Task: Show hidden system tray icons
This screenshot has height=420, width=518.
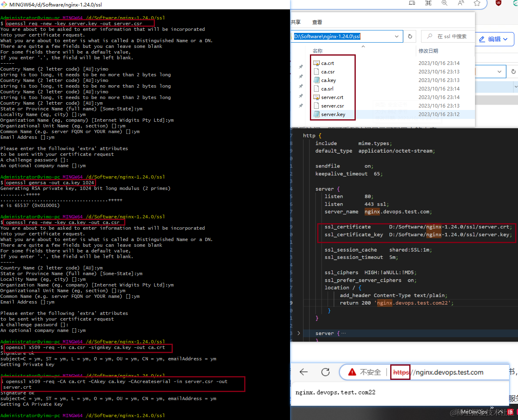Action: coord(492,408)
